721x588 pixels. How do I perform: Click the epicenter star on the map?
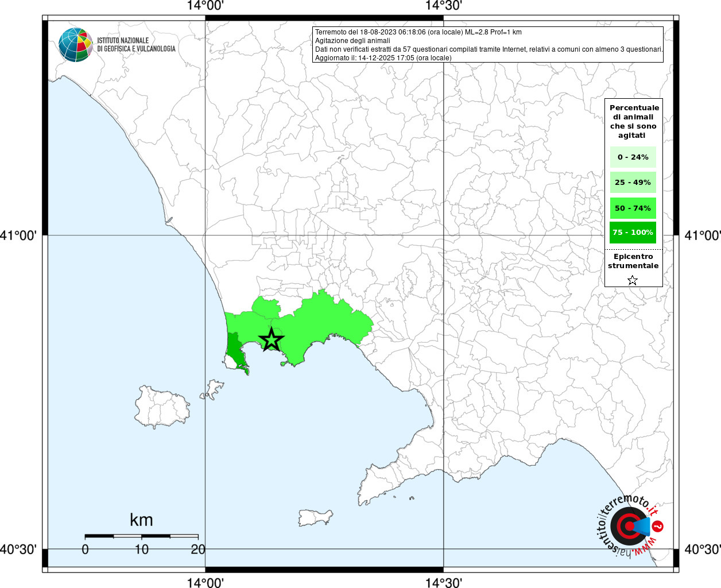(271, 340)
